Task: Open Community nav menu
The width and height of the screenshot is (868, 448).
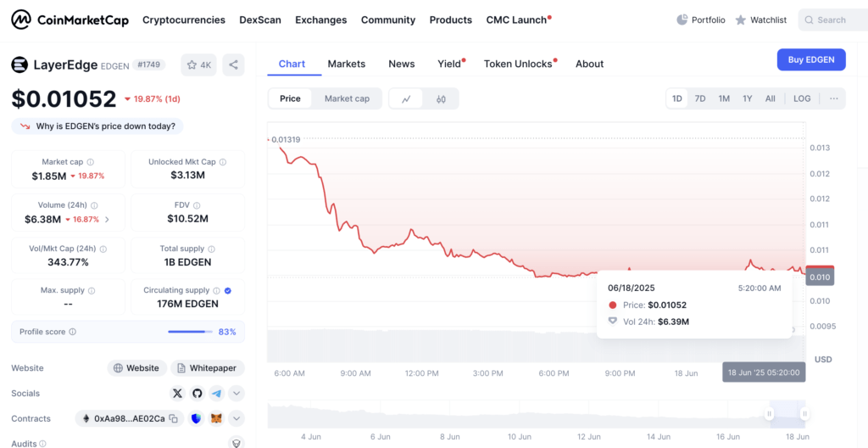Action: pos(388,20)
